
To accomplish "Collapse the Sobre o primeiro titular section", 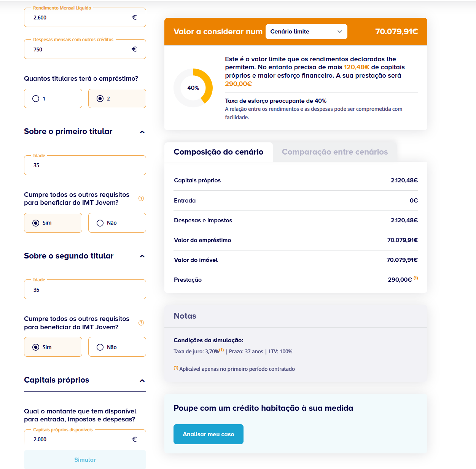I will point(142,132).
